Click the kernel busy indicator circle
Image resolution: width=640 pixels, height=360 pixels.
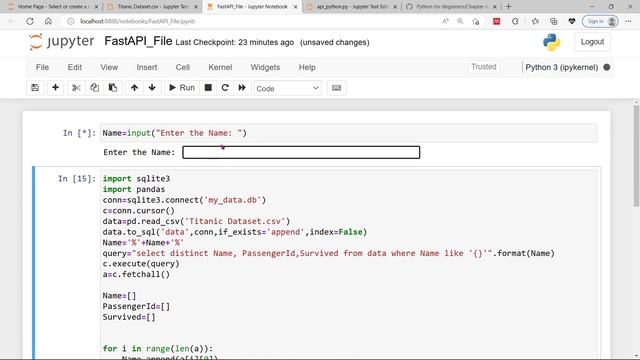tap(607, 67)
